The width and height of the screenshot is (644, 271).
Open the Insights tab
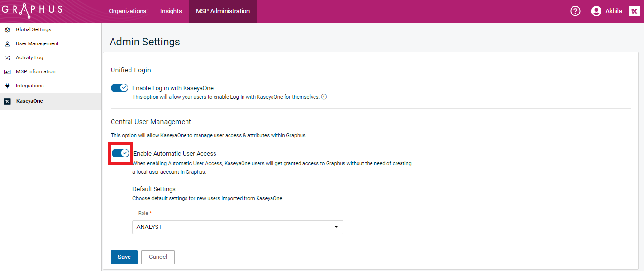pyautogui.click(x=171, y=11)
